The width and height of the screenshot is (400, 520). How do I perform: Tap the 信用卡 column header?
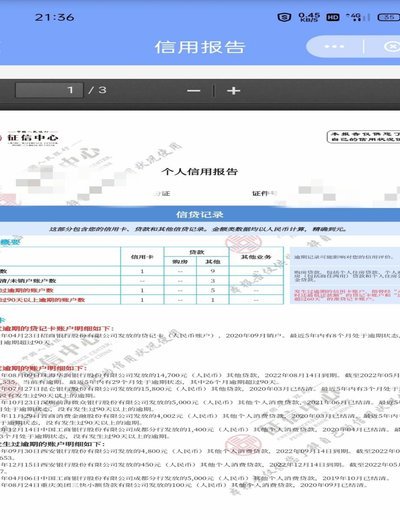tap(142, 257)
